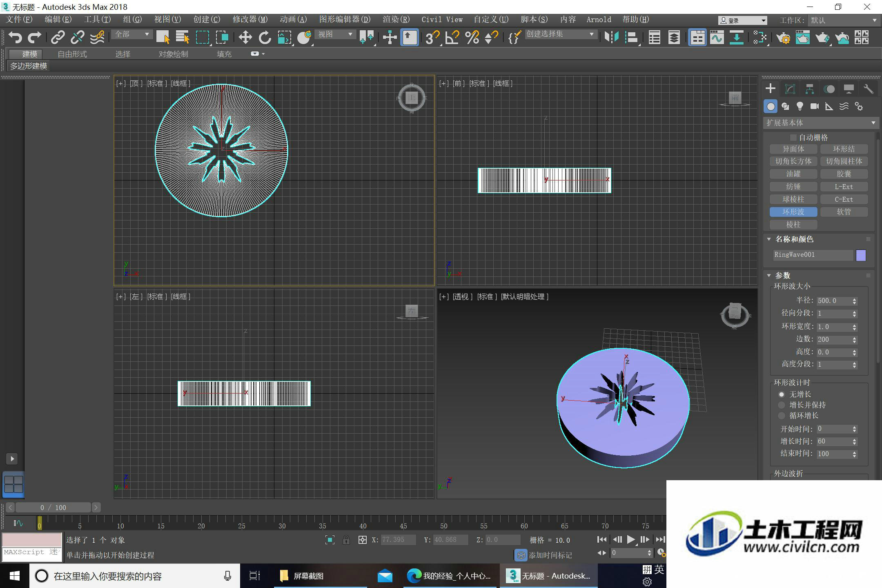Select the 增长并保持 radio button
Screen dimensions: 882x588
point(781,405)
